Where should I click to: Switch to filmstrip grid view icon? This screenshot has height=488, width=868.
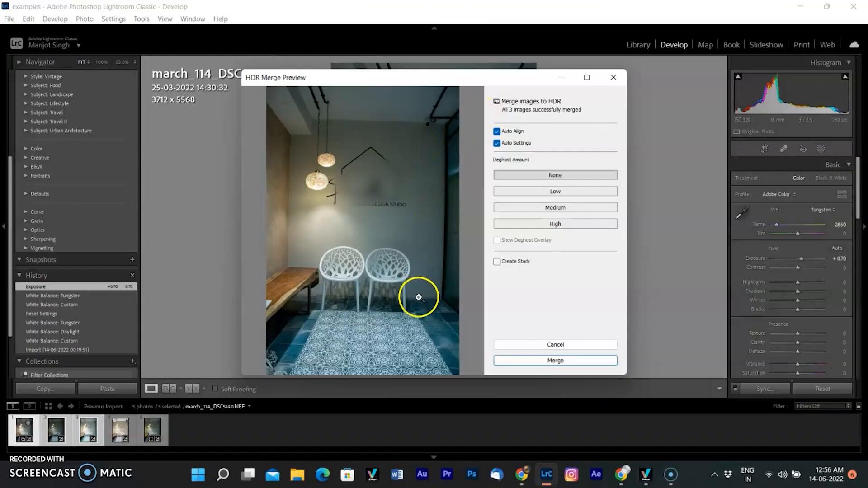pos(48,406)
